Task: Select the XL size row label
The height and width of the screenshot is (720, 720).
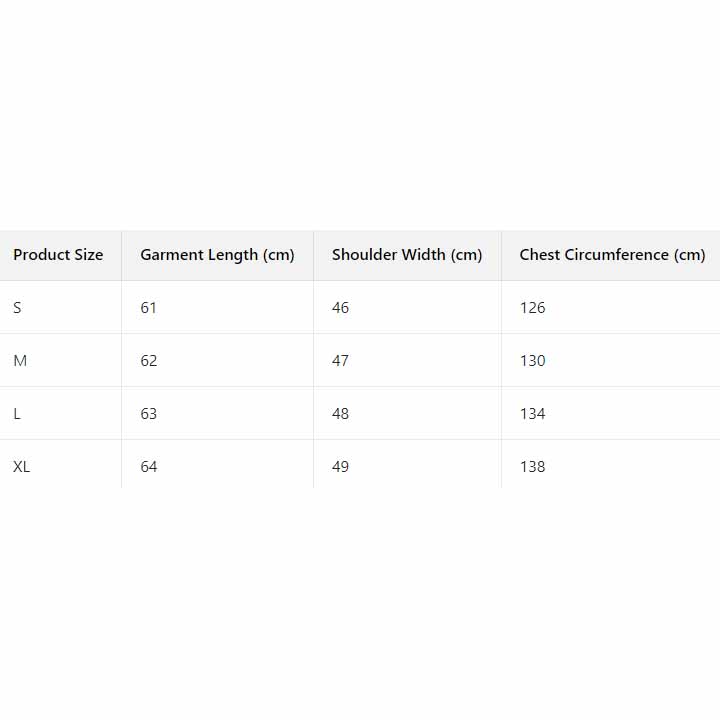Action: click(22, 467)
